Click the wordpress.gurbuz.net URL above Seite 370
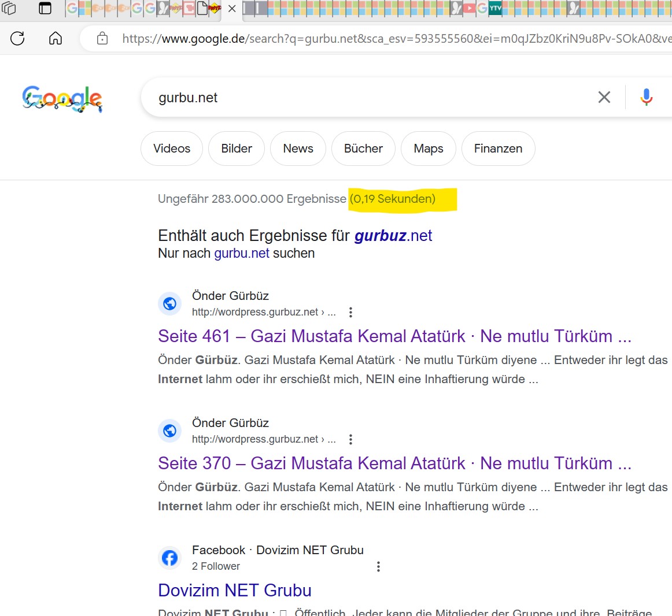Image resolution: width=672 pixels, height=616 pixels. pos(264,439)
